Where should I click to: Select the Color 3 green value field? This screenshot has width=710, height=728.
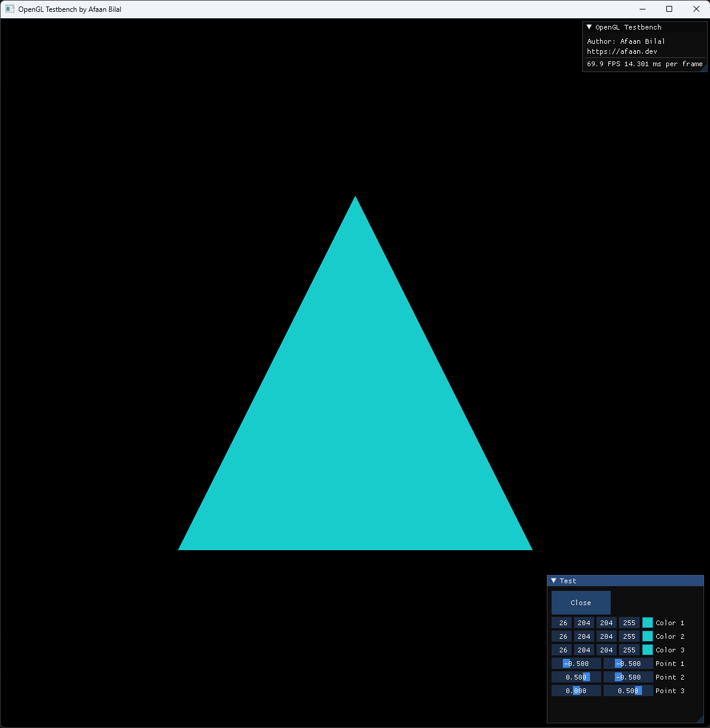[584, 650]
